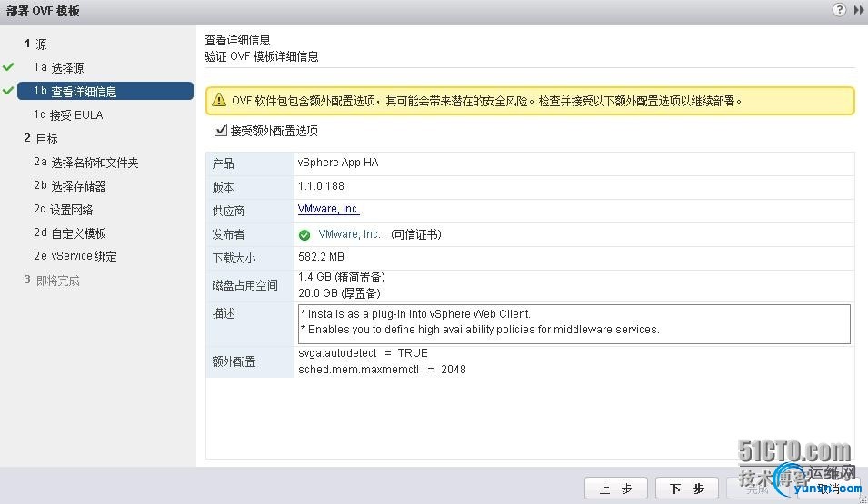Click the 下载大小 row label

(x=234, y=258)
